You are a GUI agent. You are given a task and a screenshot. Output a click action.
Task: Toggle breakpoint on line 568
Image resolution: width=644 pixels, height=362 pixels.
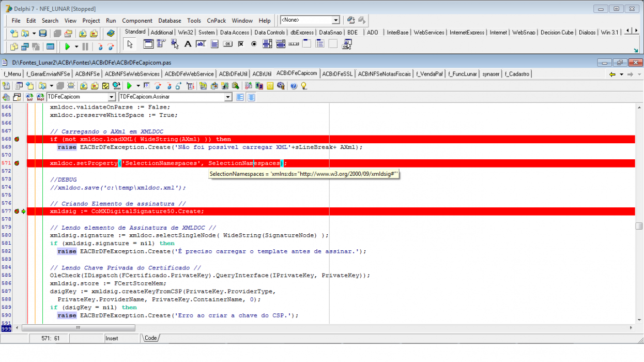tap(16, 139)
